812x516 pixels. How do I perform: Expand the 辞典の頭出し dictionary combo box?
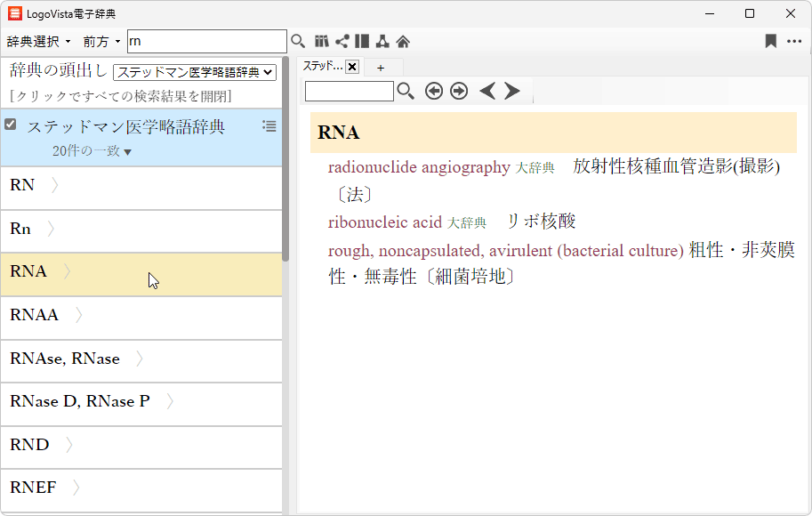coord(195,72)
